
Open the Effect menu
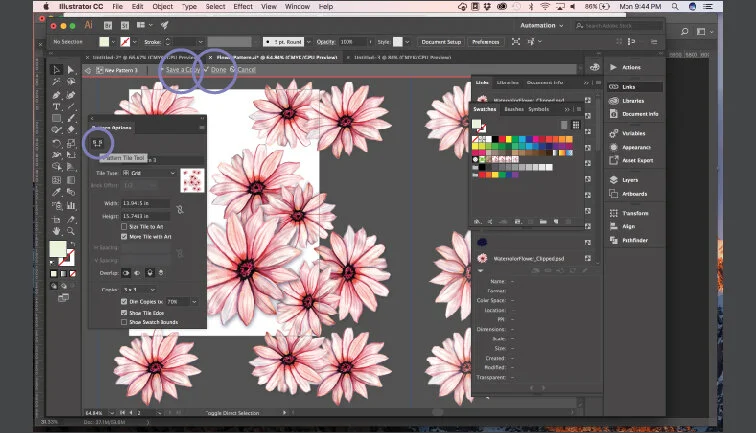(243, 6)
